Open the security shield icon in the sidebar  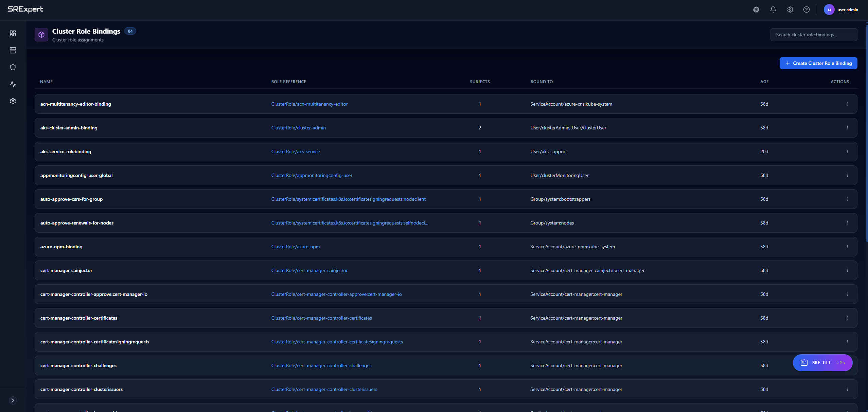13,67
